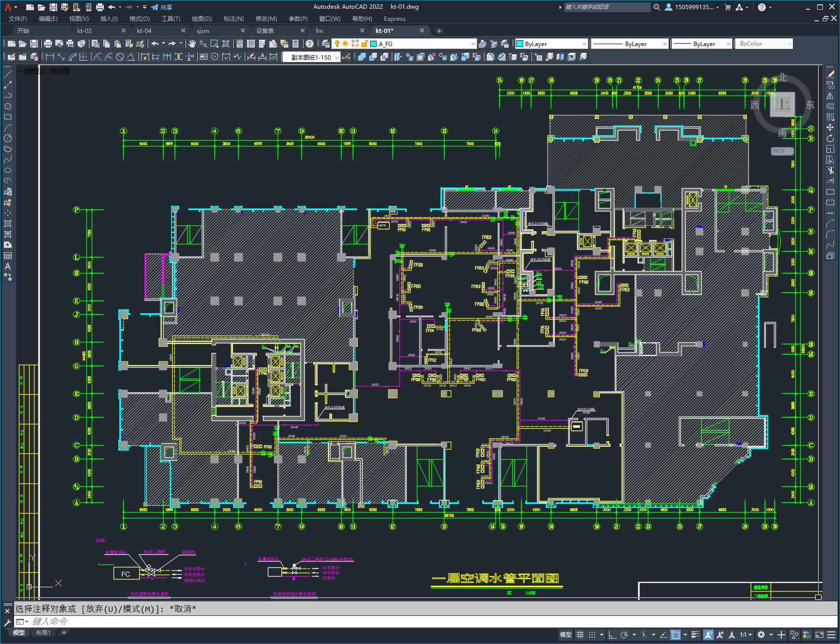Choose the Multiline Text tool in left toolbar
The width and height of the screenshot is (840, 644).
tap(8, 266)
